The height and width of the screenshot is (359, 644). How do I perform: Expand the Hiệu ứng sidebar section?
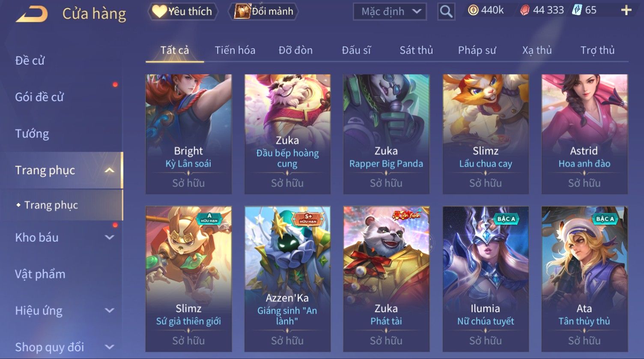pyautogui.click(x=110, y=311)
